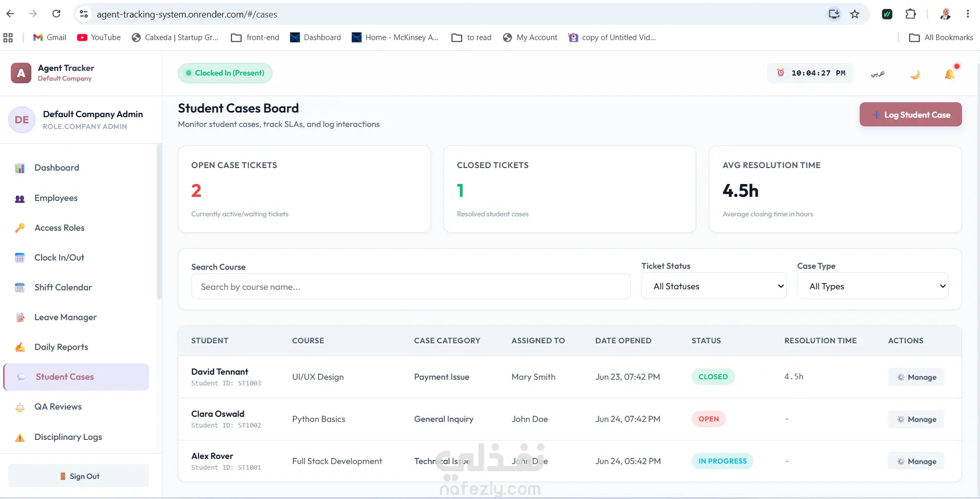
Task: Open the Ticket Status dropdown
Action: [714, 286]
